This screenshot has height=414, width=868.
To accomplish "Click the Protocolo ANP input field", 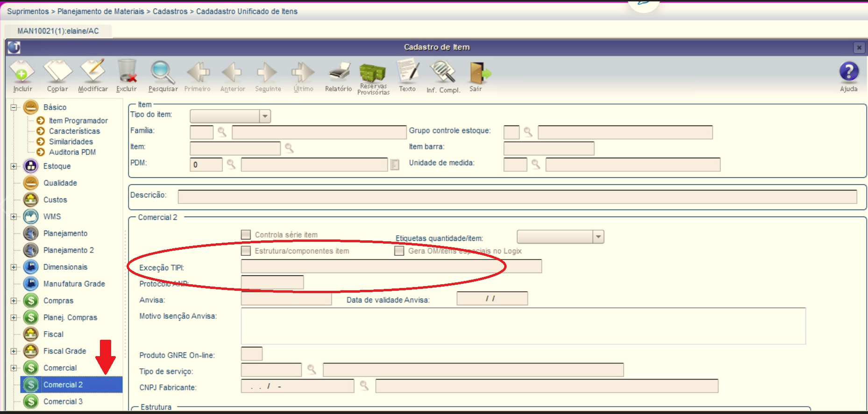I will pyautogui.click(x=272, y=282).
